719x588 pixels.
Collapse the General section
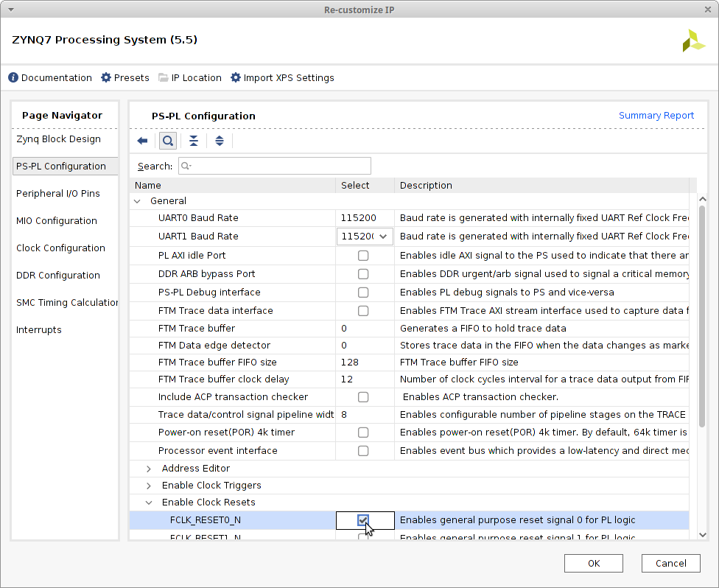[x=137, y=201]
